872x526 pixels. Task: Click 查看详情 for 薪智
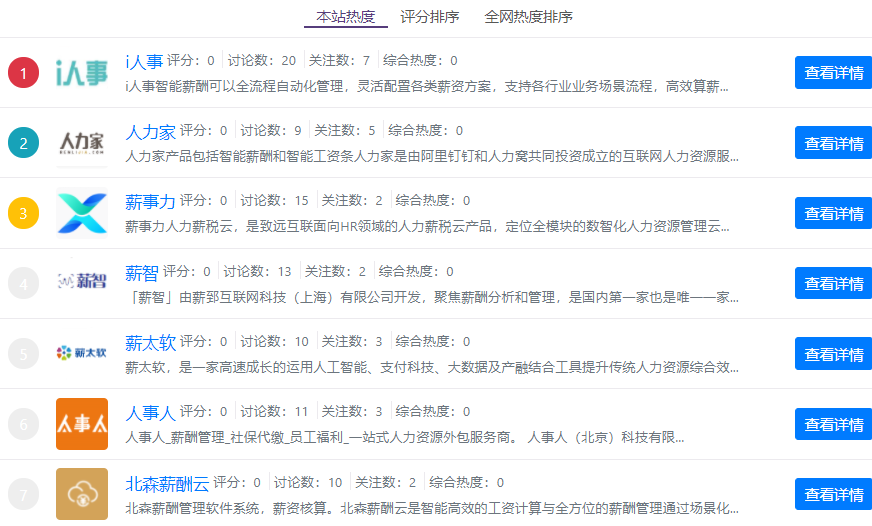(x=833, y=283)
